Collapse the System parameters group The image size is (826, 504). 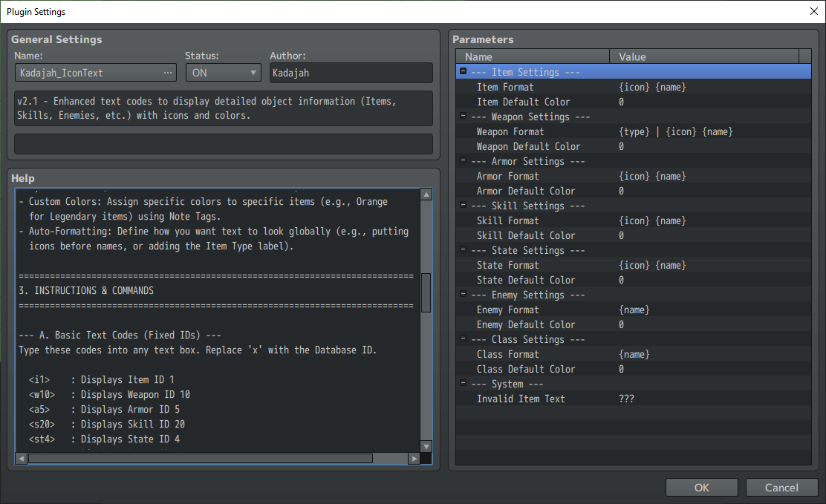pos(464,384)
